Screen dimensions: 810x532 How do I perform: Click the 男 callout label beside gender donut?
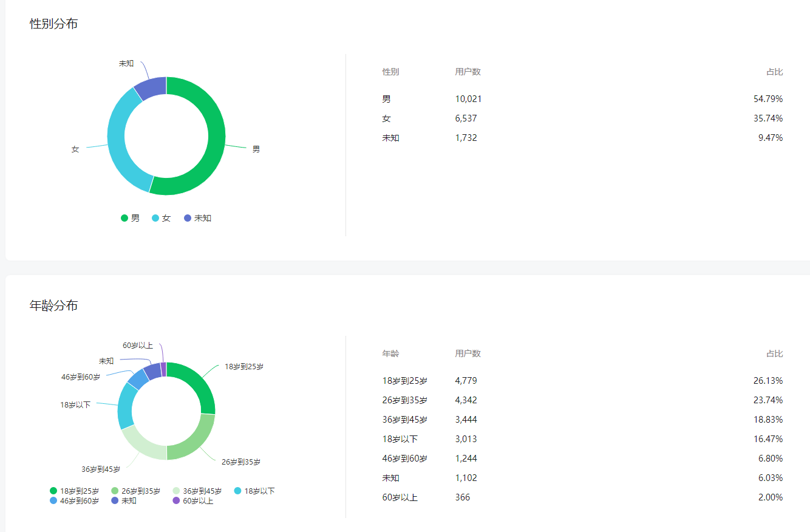[x=256, y=149]
